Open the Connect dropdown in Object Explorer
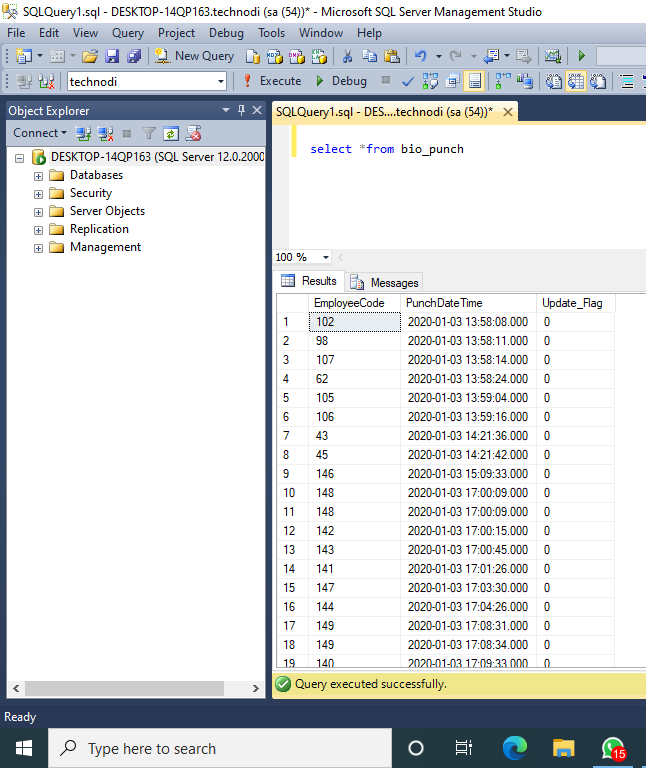This screenshot has height=768, width=646. (40, 133)
